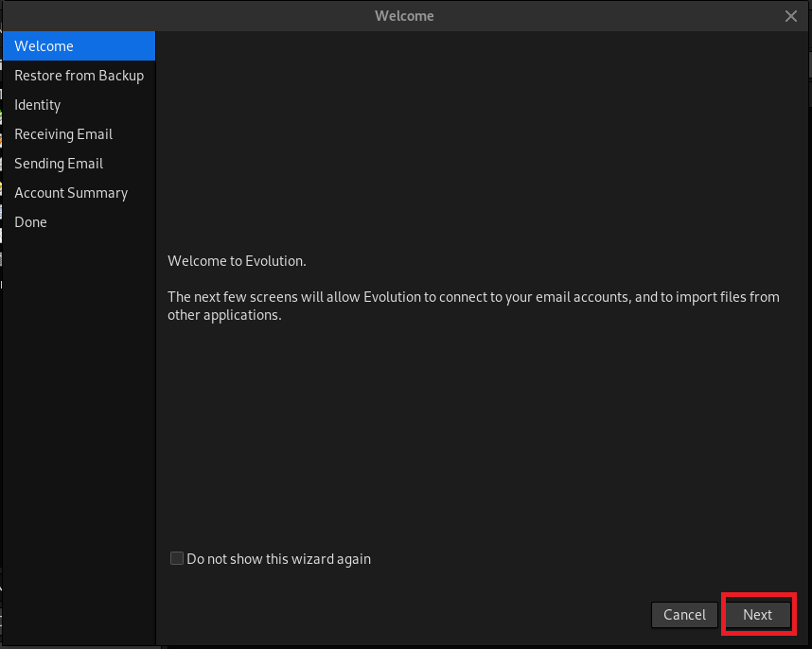Select Receiving Email step

coord(79,134)
